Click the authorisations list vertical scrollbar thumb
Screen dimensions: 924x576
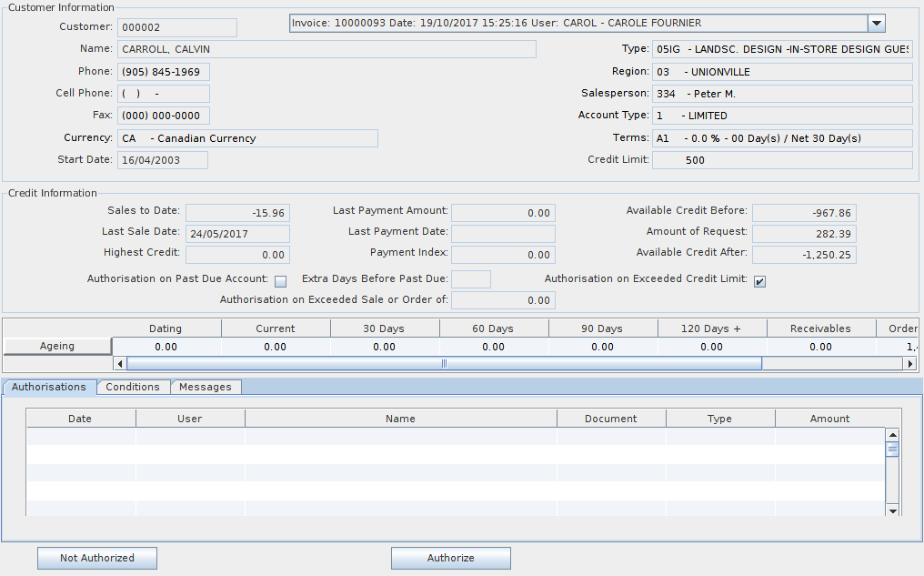(892, 450)
